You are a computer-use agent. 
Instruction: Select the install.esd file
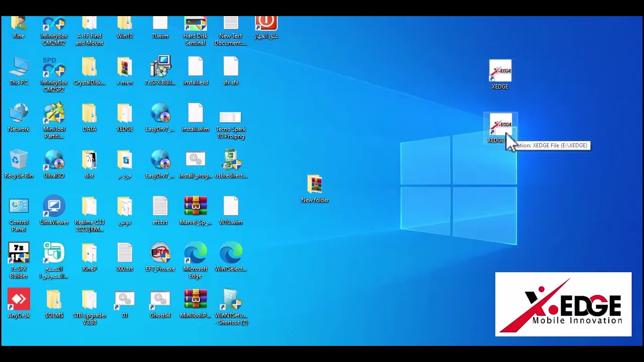(x=195, y=71)
